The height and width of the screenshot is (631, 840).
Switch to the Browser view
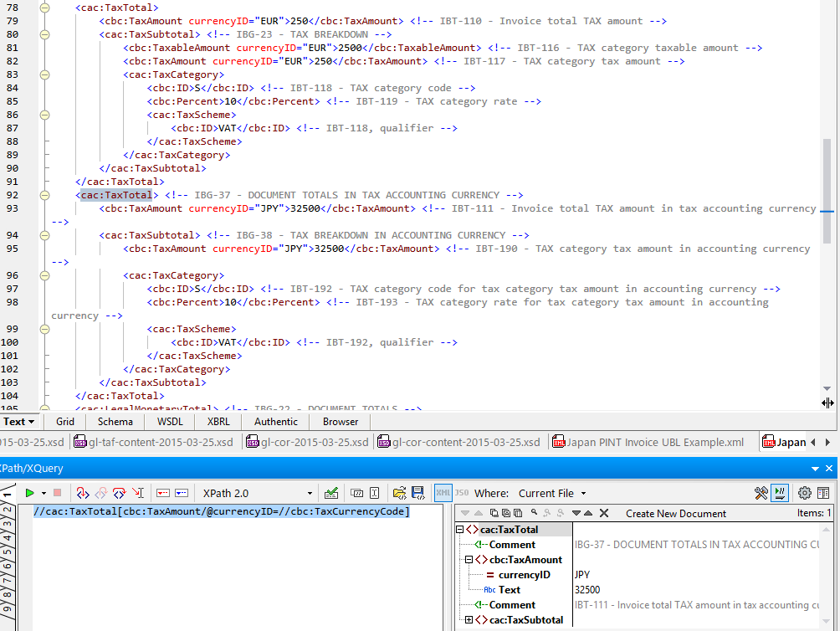[340, 421]
